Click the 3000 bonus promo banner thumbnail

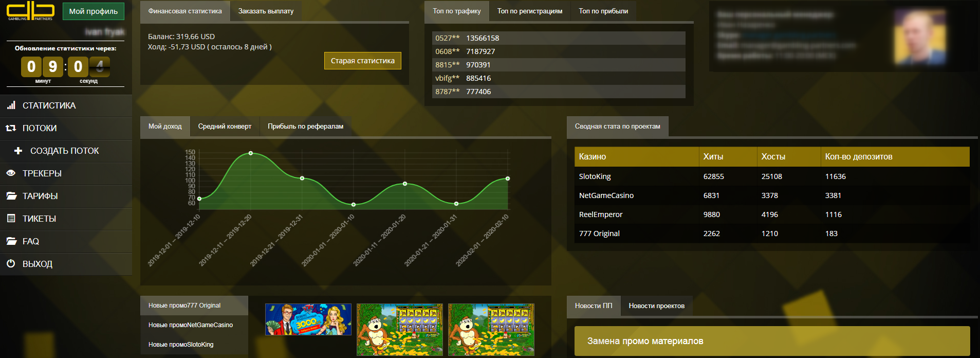(308, 319)
